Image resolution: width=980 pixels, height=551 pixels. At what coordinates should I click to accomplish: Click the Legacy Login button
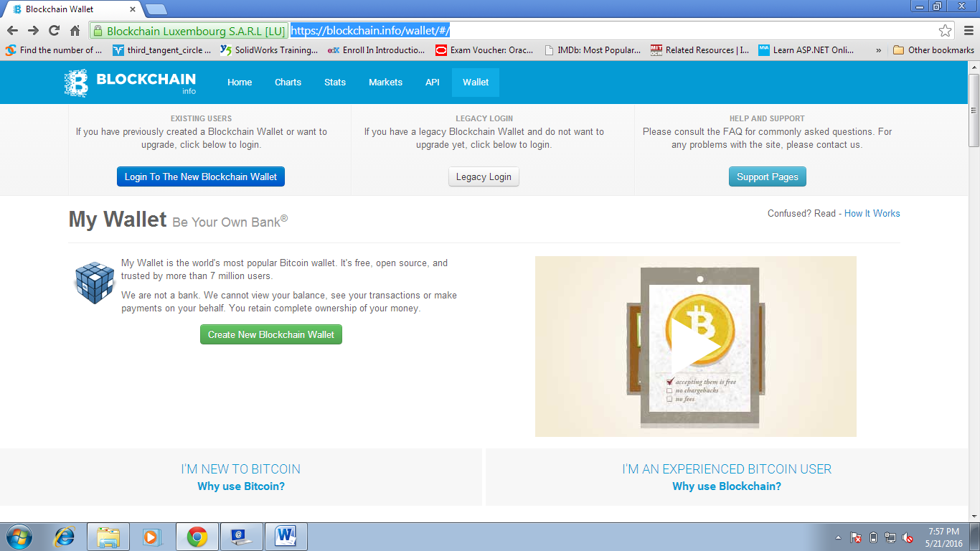484,177
